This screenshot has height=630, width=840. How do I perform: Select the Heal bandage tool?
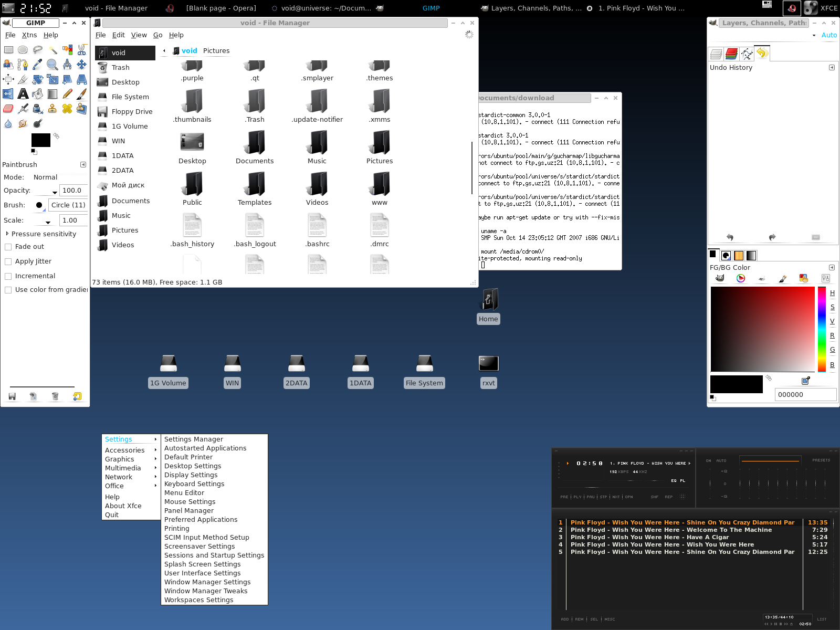[x=67, y=109]
